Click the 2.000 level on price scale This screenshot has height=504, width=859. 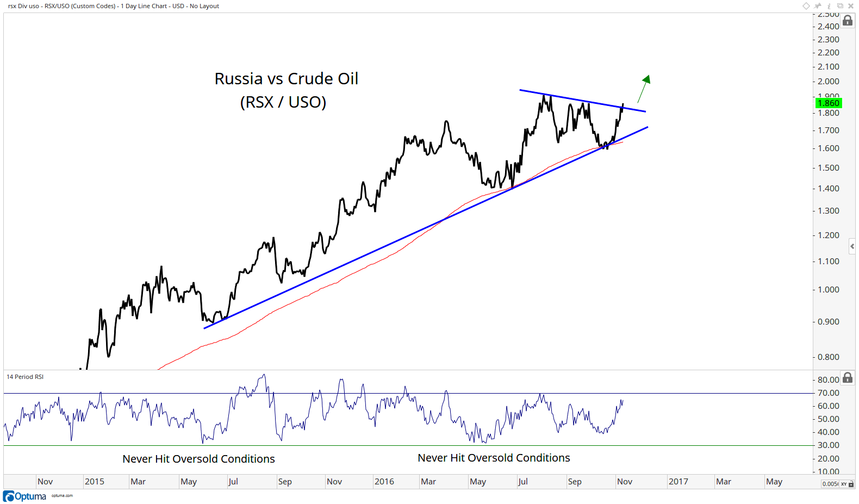click(x=829, y=82)
